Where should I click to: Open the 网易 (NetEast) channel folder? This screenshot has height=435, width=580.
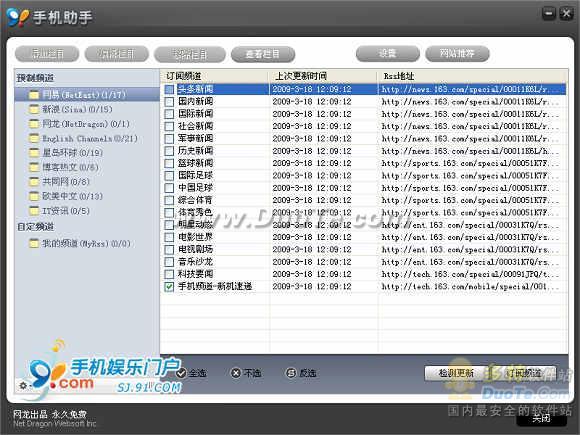[77, 95]
